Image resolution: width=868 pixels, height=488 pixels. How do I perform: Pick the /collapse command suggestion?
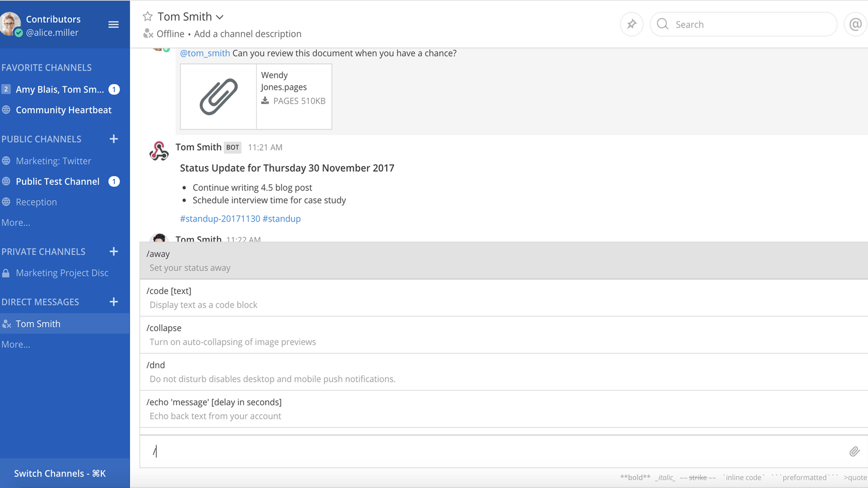click(x=504, y=335)
